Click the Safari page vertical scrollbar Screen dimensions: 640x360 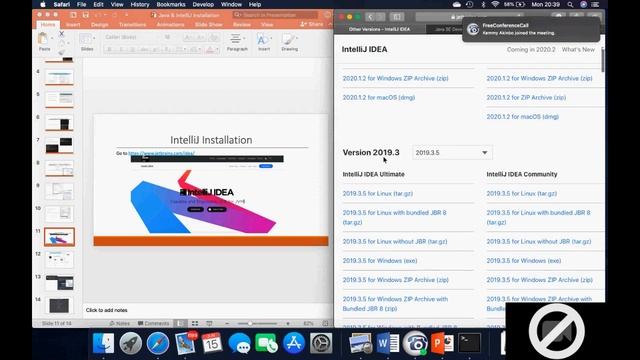[602, 60]
